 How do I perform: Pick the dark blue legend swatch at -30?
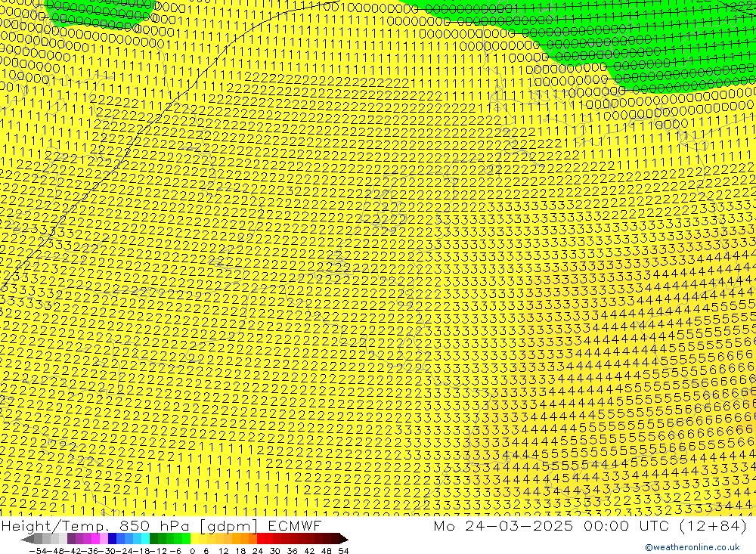pyautogui.click(x=112, y=539)
